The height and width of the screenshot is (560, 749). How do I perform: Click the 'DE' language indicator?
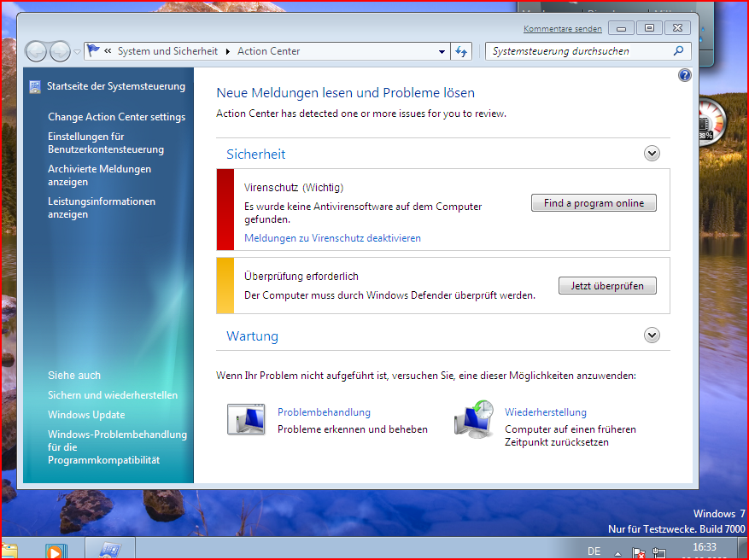(x=594, y=551)
